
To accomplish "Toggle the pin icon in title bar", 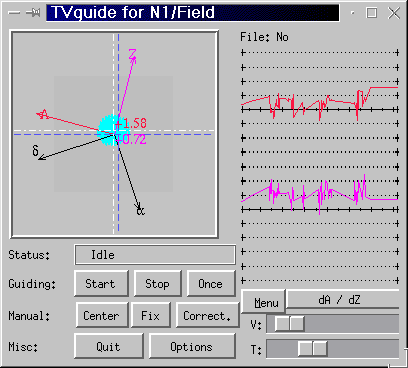I will [33, 13].
